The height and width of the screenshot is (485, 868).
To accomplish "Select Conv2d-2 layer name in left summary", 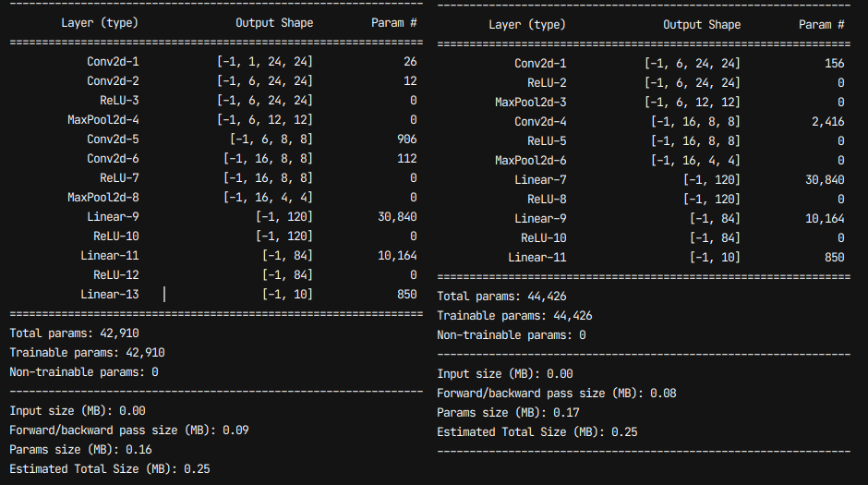I will [113, 81].
